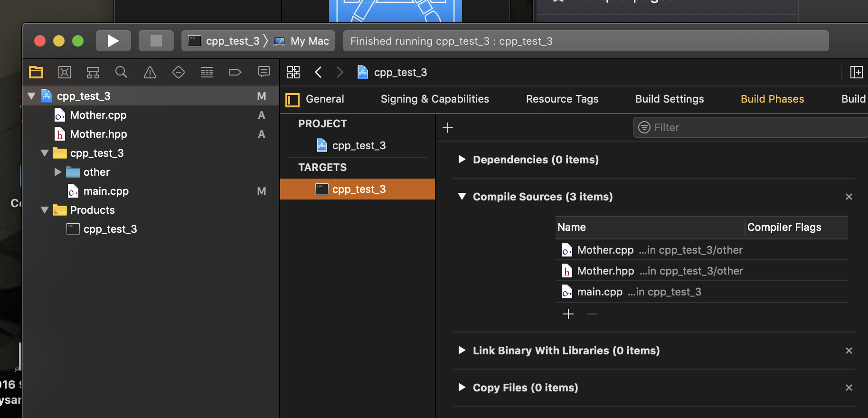The width and height of the screenshot is (868, 418).
Task: Switch to the General tab
Action: [x=325, y=99]
